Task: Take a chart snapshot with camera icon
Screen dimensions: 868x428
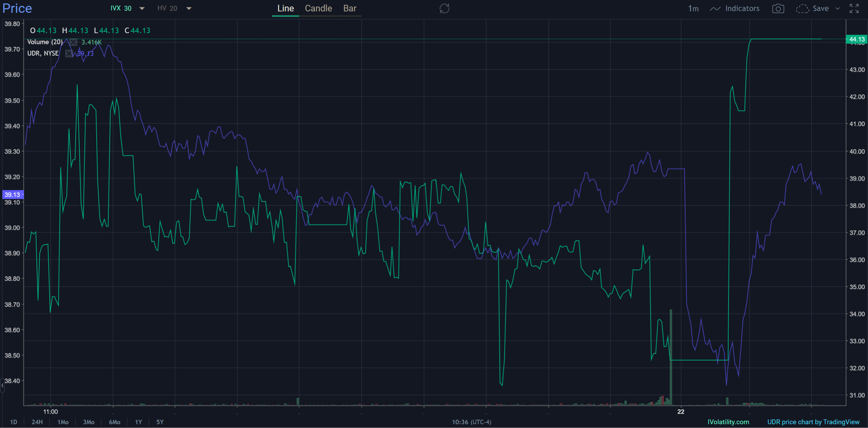Action: 778,9
